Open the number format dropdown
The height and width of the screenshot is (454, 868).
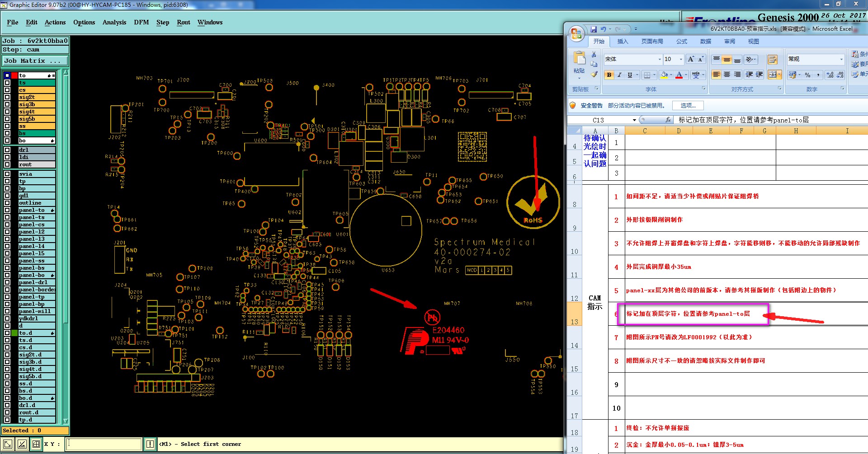click(841, 59)
